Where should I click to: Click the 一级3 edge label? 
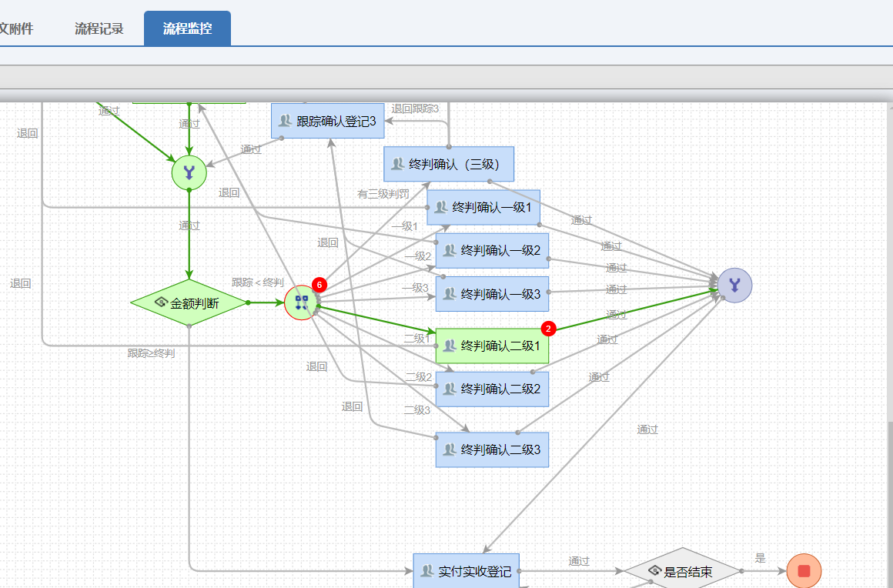coord(415,288)
